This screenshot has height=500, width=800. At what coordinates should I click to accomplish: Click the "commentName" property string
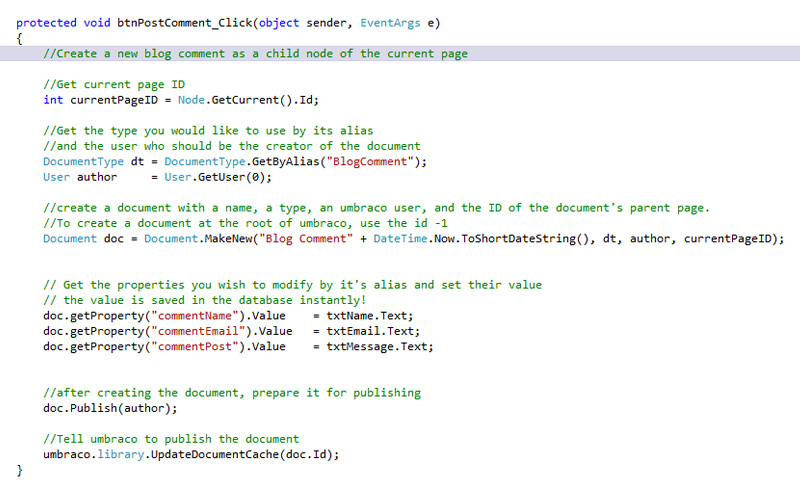pyautogui.click(x=195, y=316)
